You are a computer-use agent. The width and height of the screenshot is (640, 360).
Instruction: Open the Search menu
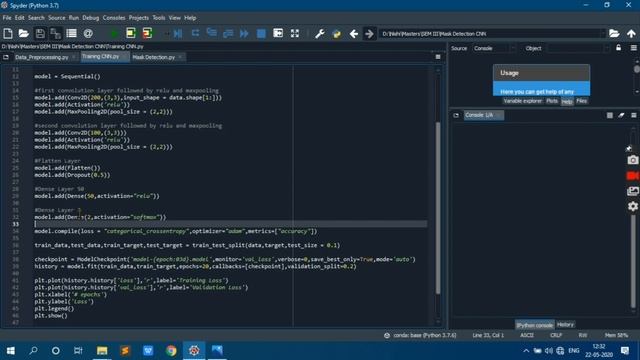pyautogui.click(x=36, y=18)
